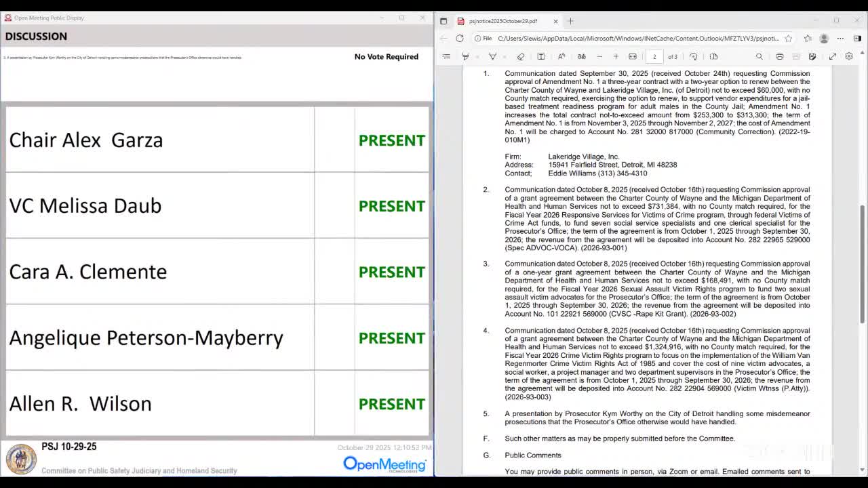868x488 pixels.
Task: Select the Highlight tool in PDF toolbar
Action: pyautogui.click(x=465, y=56)
